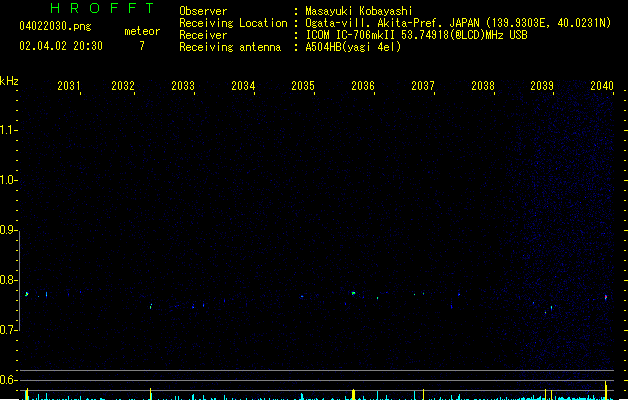Image resolution: width=629 pixels, height=400 pixels.
Task: Click the 'Receiver' label
Action: coord(203,35)
